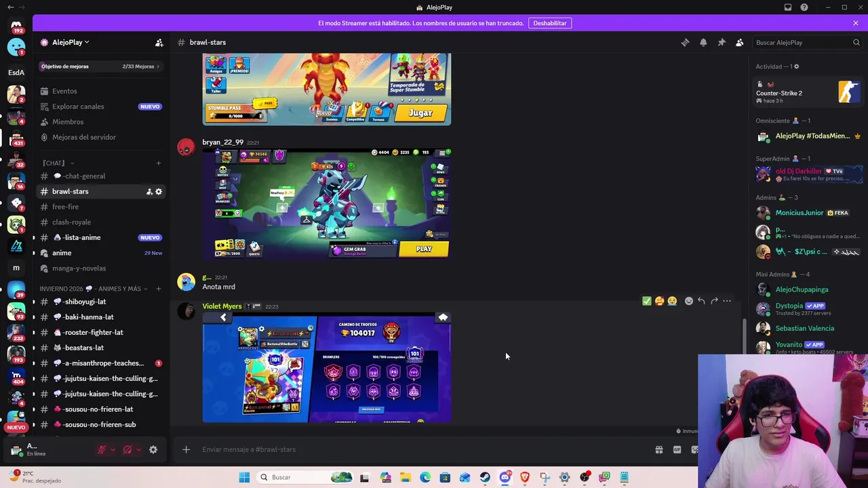868x488 pixels.
Task: Open Activity settings gear in member list
Action: click(x=796, y=66)
